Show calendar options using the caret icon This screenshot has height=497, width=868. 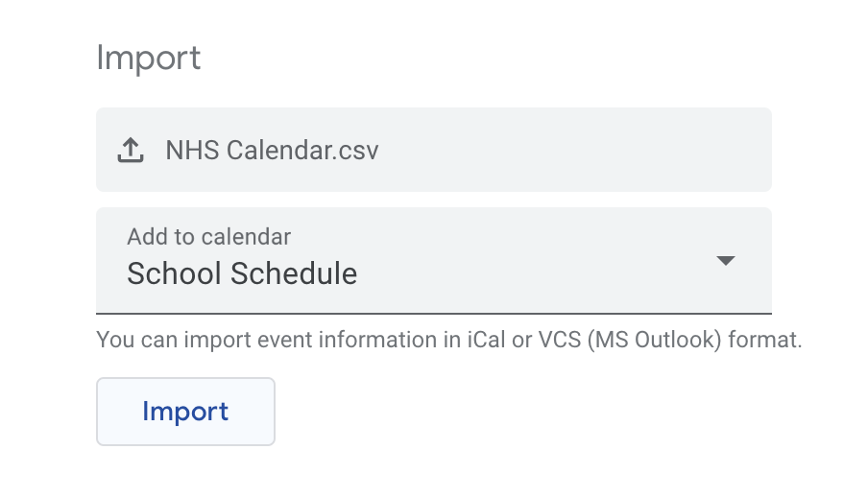point(726,261)
